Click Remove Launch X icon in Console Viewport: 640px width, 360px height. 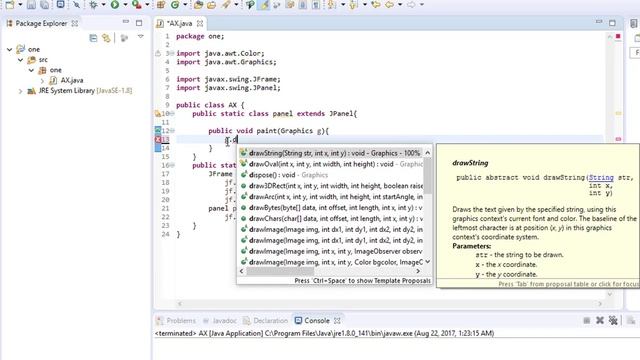coord(600,321)
